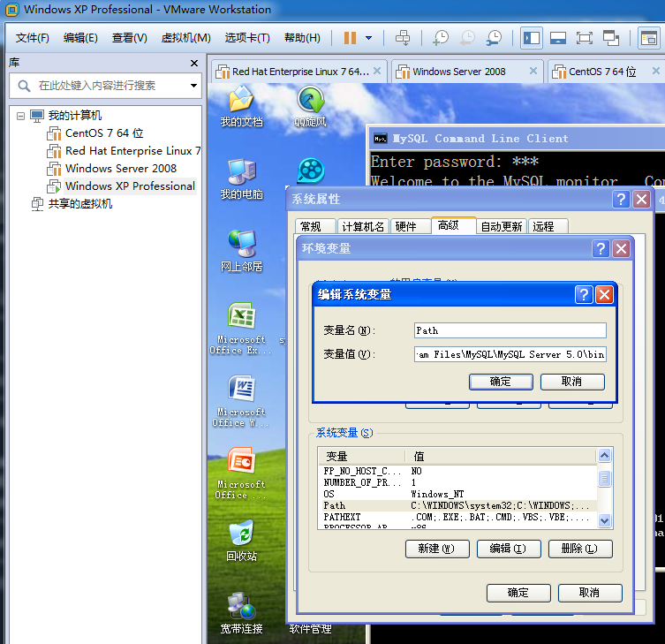Select Windows Server 2008 in library tree

111,169
